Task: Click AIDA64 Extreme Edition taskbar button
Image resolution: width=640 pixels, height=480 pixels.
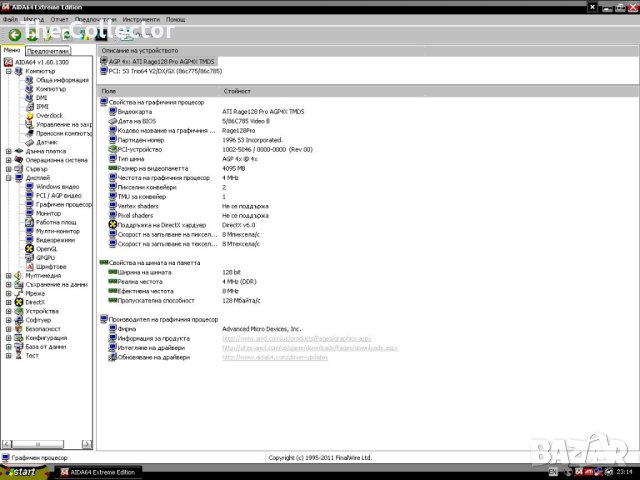Action: click(x=98, y=472)
